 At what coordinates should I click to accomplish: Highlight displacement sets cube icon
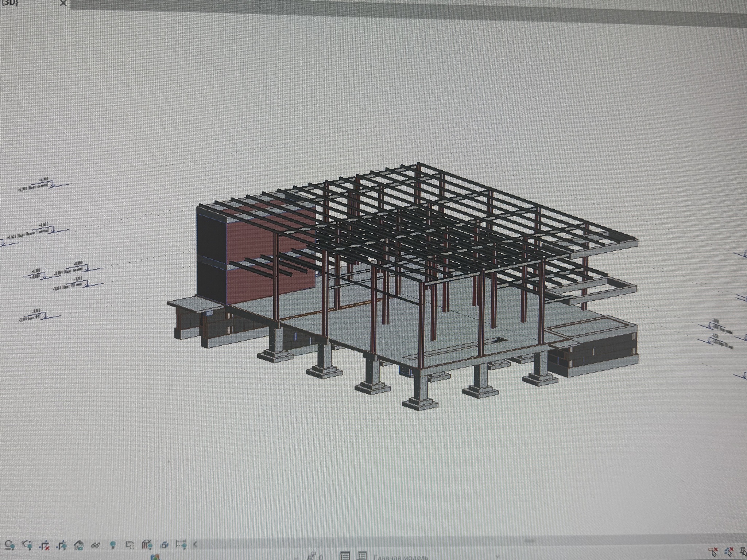pyautogui.click(x=164, y=545)
